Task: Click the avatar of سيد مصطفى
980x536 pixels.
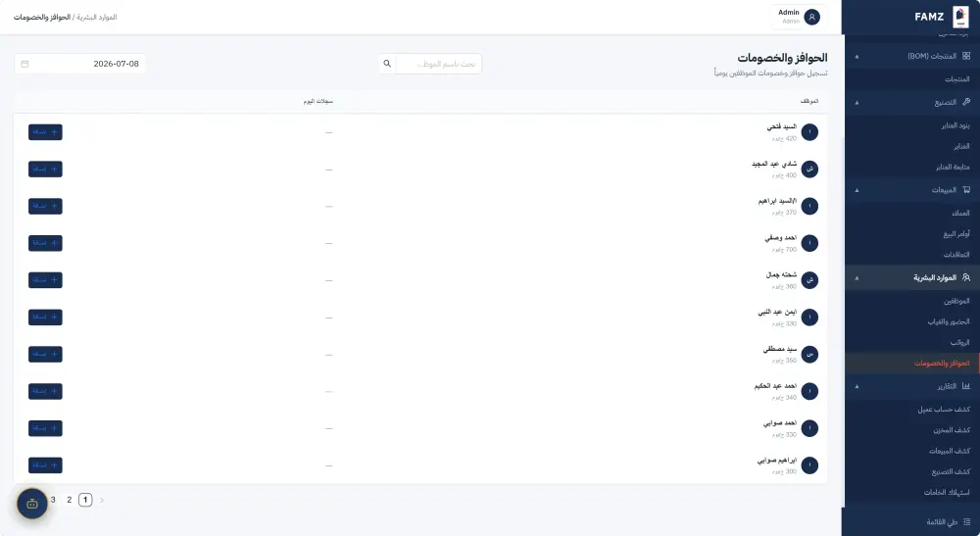Action: pos(809,354)
